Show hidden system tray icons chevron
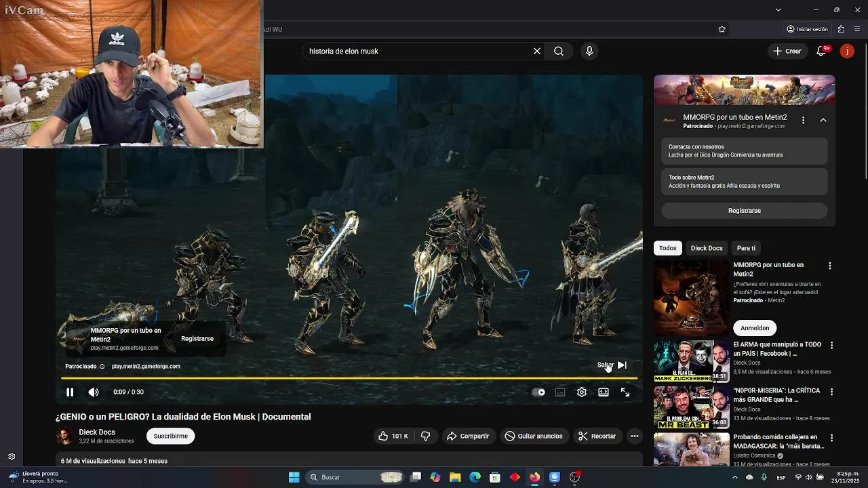868x488 pixels. point(734,477)
